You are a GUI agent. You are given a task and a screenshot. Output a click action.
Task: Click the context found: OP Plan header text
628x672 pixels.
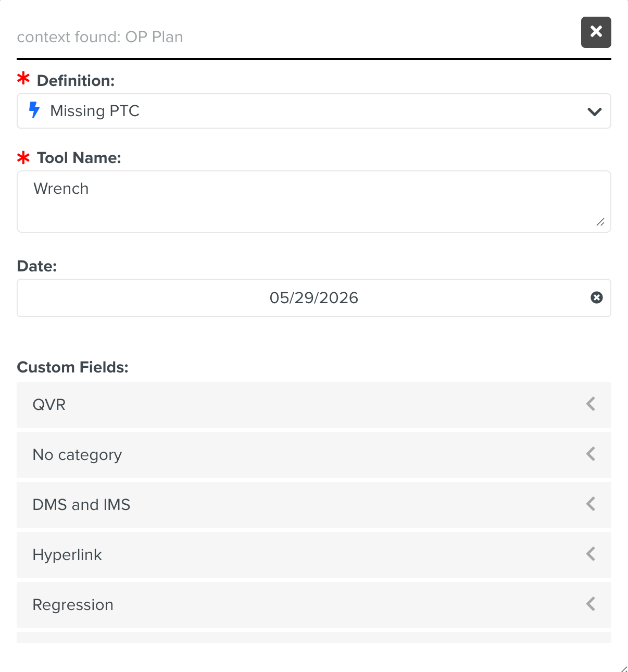(100, 37)
